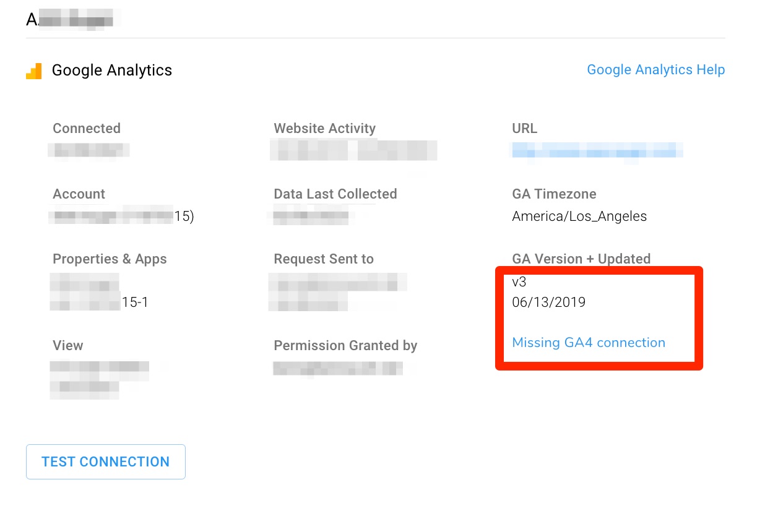The image size is (765, 532).
Task: Select the Account information entry
Action: (x=122, y=216)
